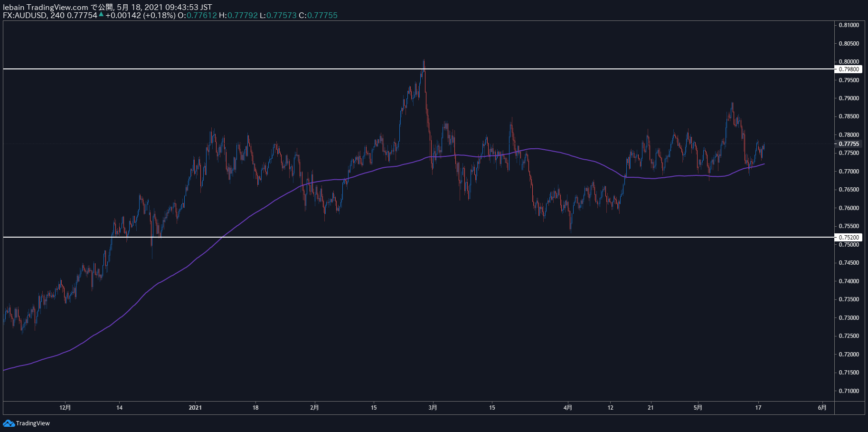The height and width of the screenshot is (432, 868).
Task: Click the 0.81000 price axis label
Action: 849,25
